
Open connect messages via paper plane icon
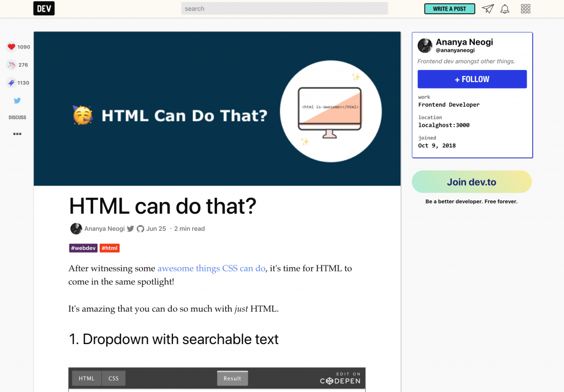(x=487, y=8)
